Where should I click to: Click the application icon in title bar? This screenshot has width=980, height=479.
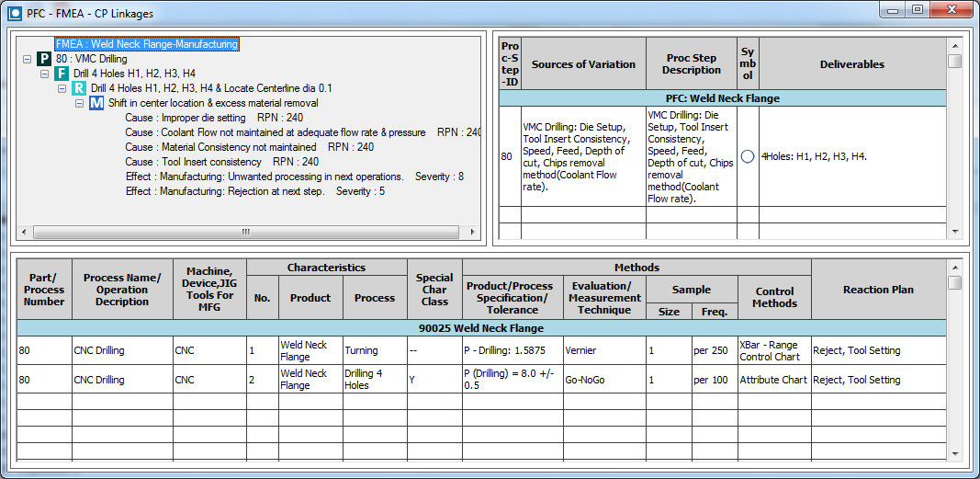tap(15, 14)
